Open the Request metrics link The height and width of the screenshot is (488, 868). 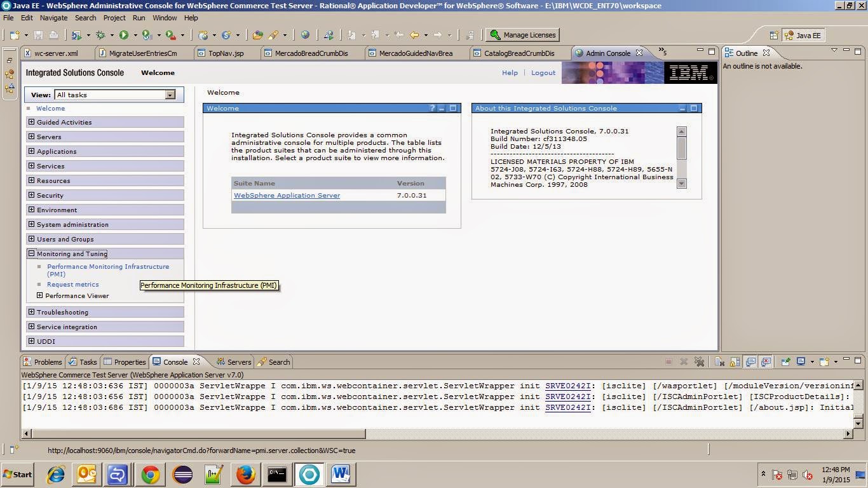tap(72, 284)
